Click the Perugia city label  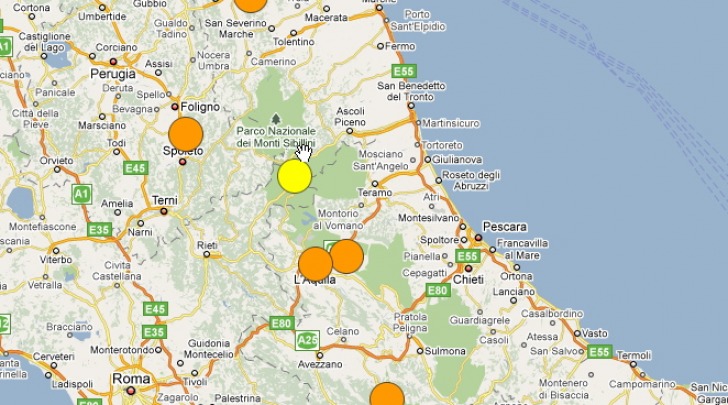pos(113,74)
